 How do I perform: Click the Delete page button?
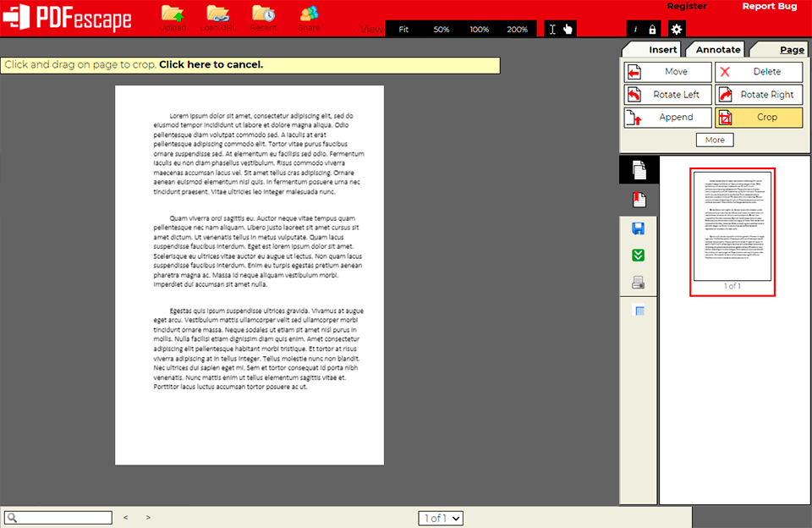pos(760,72)
